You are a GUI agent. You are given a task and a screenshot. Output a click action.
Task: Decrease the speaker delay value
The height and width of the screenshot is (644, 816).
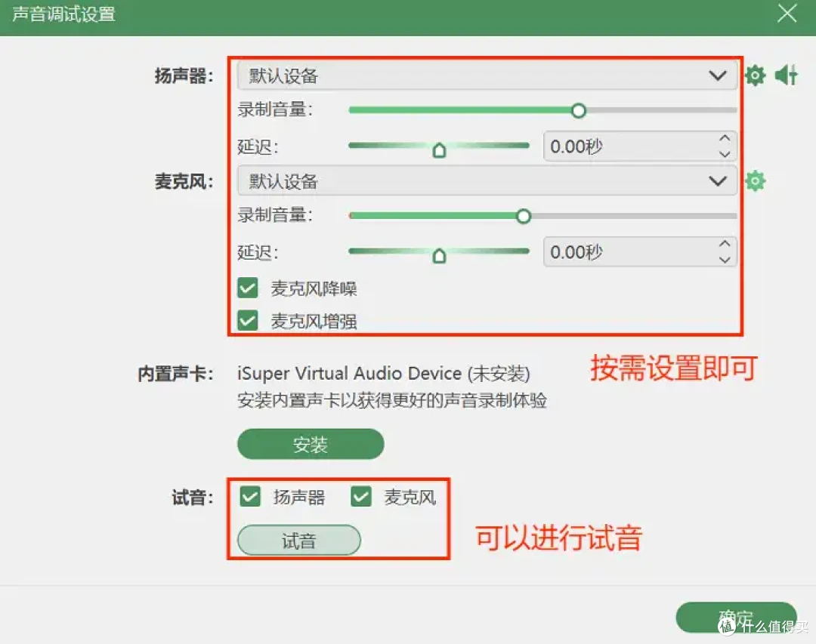point(725,154)
